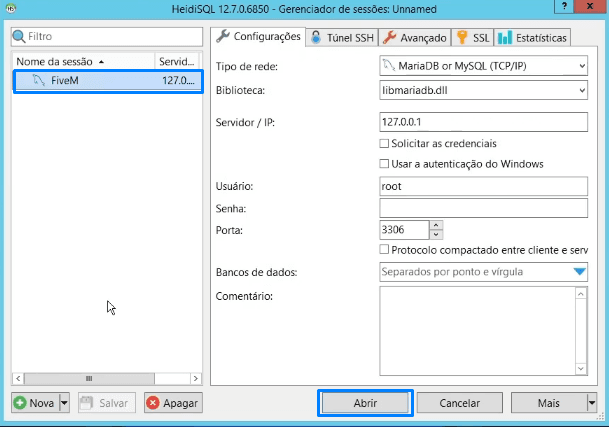Open the Configurações tab
Viewport: 609px width, 427px height.
[x=259, y=37]
